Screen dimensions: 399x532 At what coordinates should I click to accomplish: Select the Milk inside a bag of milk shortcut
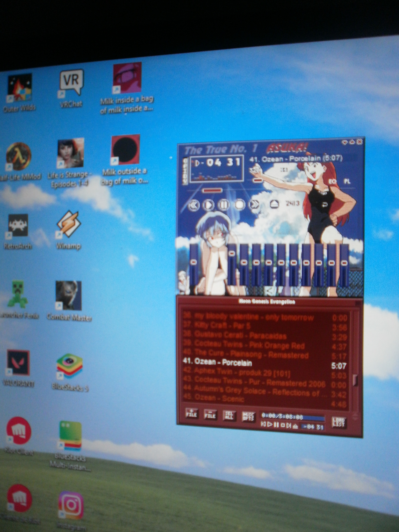coord(127,88)
